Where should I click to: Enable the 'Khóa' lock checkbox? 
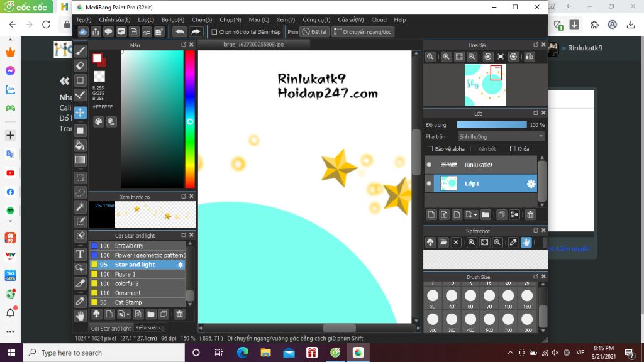point(513,149)
